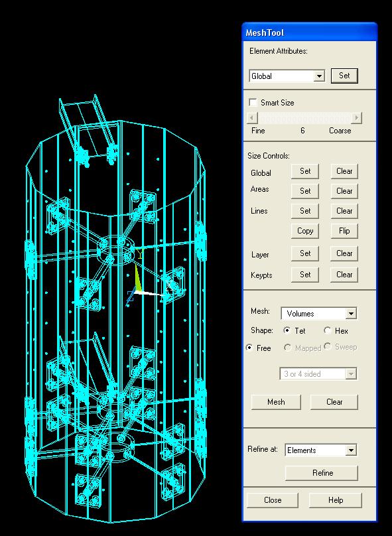Select the Tet shape radio button

[287, 330]
